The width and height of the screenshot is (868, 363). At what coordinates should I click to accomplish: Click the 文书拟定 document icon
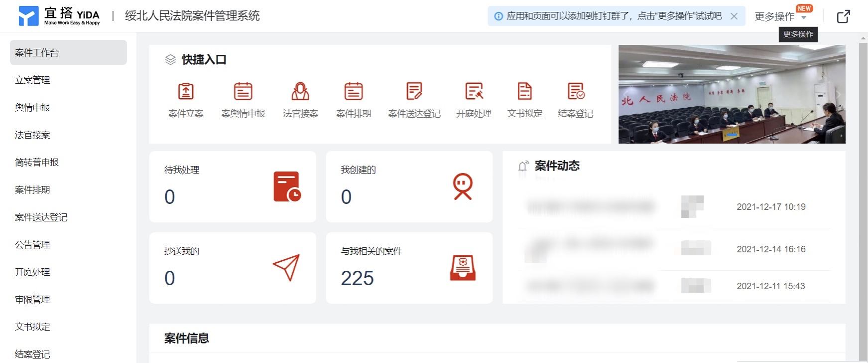pos(525,91)
